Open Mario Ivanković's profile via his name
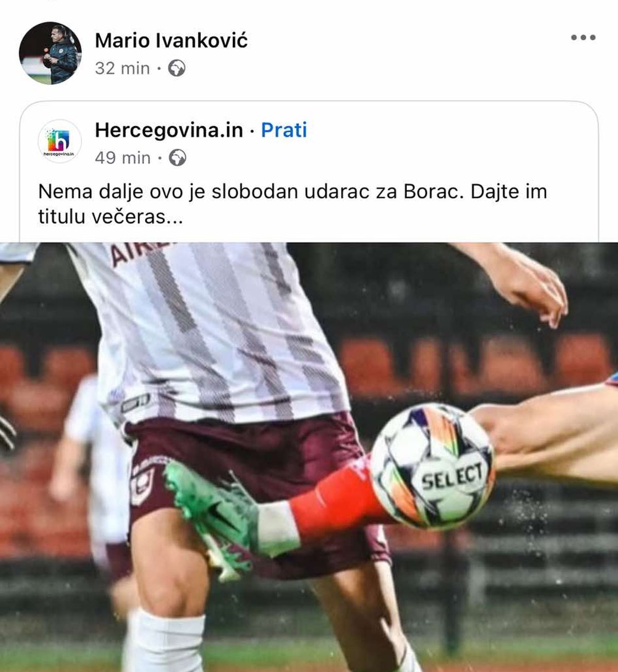 click(x=171, y=40)
